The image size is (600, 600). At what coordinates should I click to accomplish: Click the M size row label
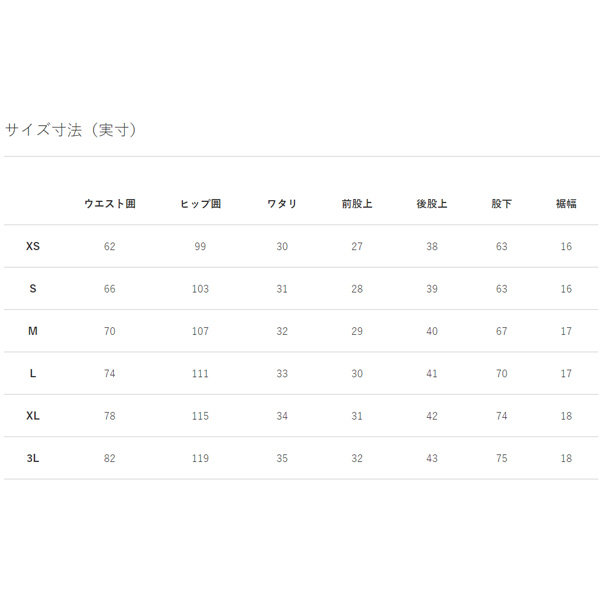tap(33, 331)
